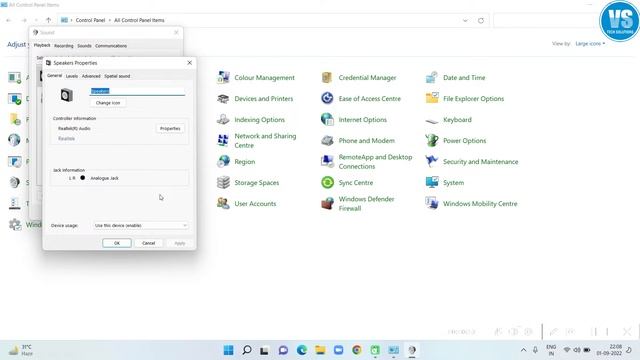Open the System icon
Screen dimensions: 640x360
432,182
